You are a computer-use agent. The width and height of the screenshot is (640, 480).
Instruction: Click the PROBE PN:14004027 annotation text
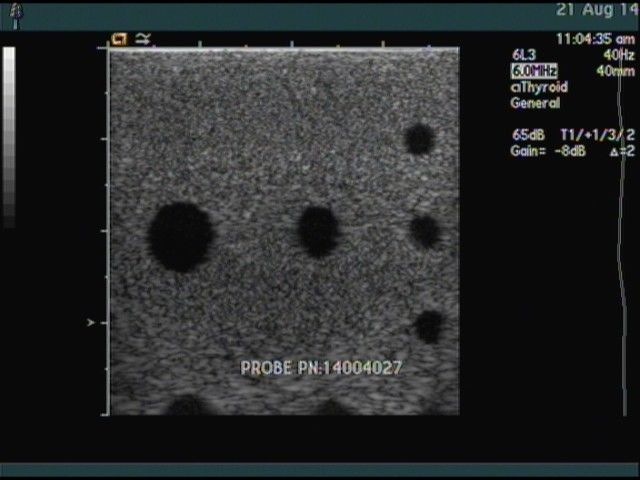(x=321, y=368)
